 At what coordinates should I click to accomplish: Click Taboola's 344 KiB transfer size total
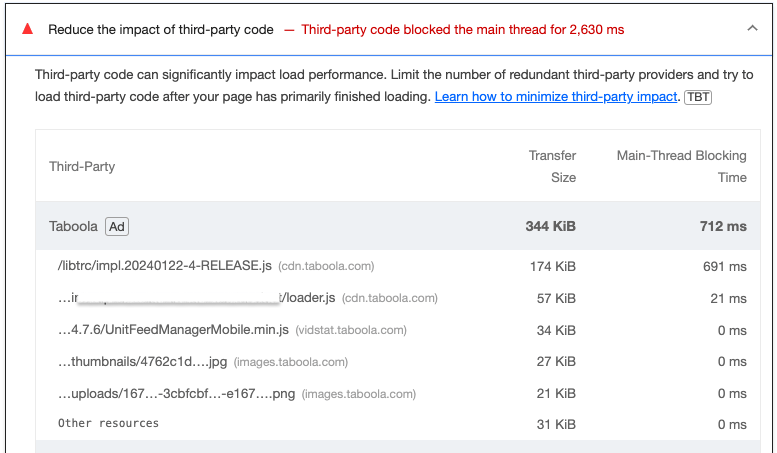tap(550, 226)
